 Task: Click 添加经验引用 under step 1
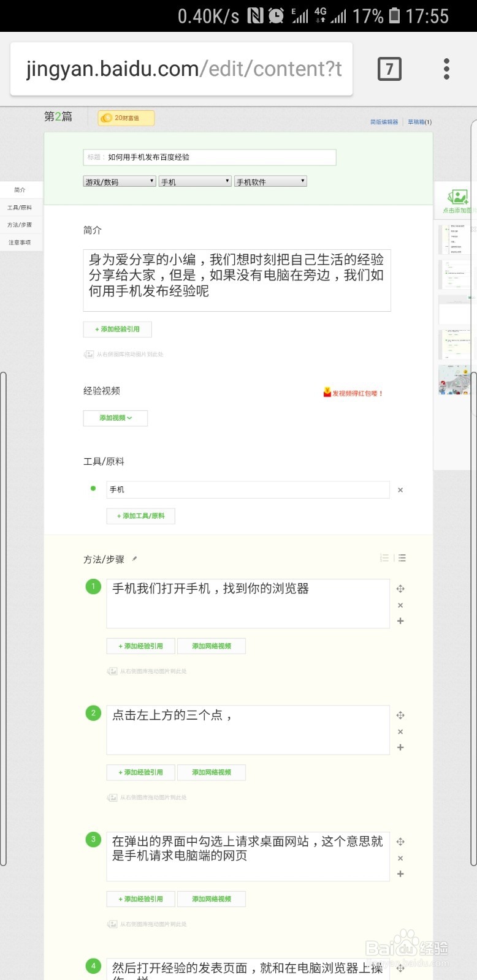(x=140, y=646)
